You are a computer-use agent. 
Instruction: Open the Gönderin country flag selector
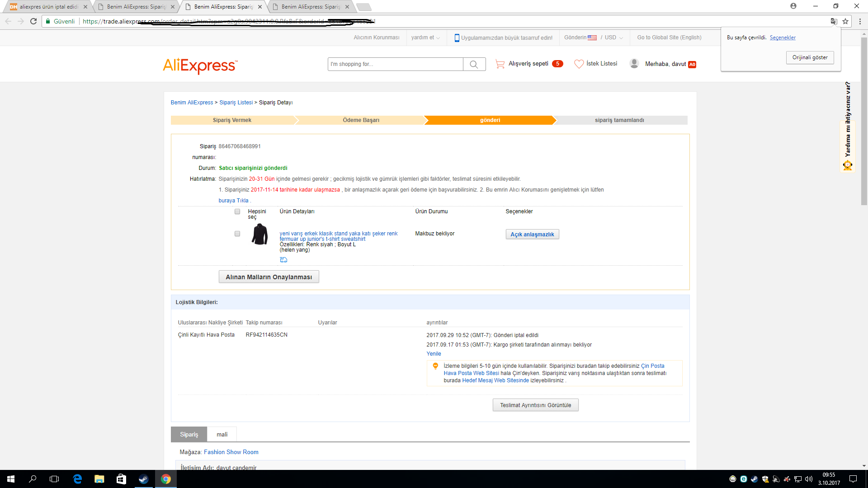point(592,38)
